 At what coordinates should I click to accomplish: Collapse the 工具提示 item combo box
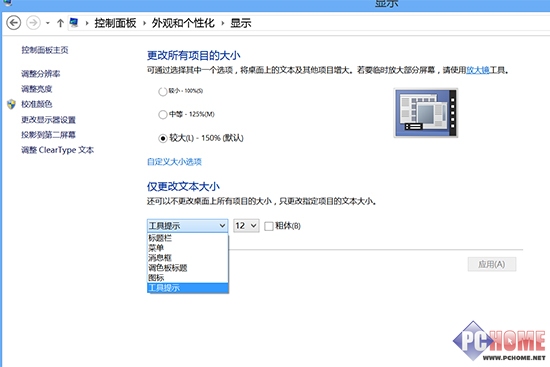click(x=187, y=226)
